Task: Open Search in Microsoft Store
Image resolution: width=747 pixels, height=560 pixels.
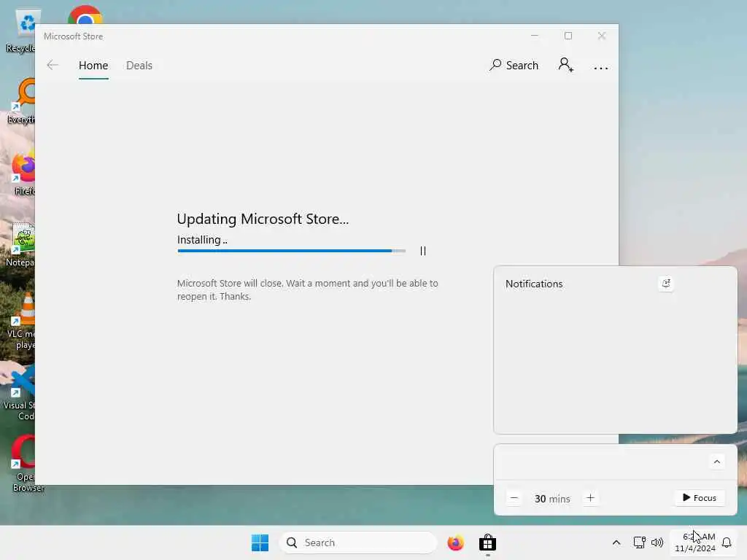Action: 514,65
